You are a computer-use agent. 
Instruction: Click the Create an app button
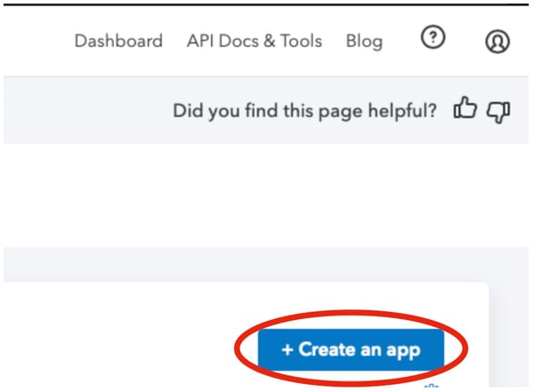pos(351,349)
